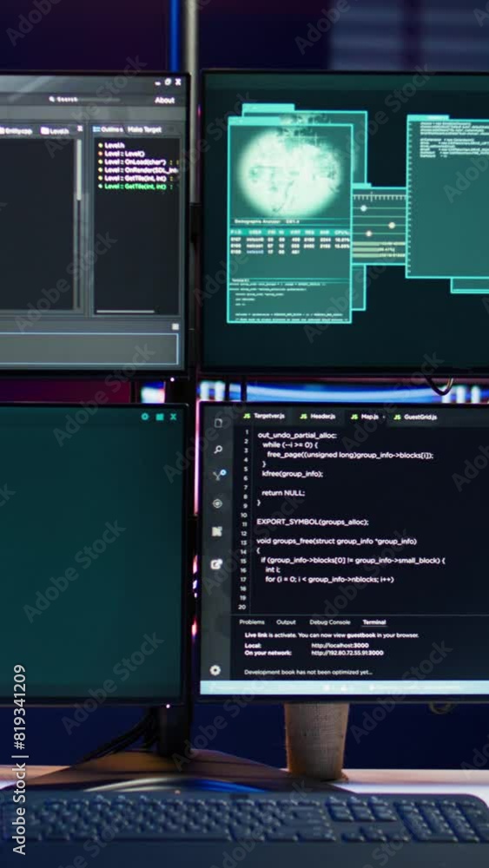
Task: Open the Map.js tab
Action: 365,417
